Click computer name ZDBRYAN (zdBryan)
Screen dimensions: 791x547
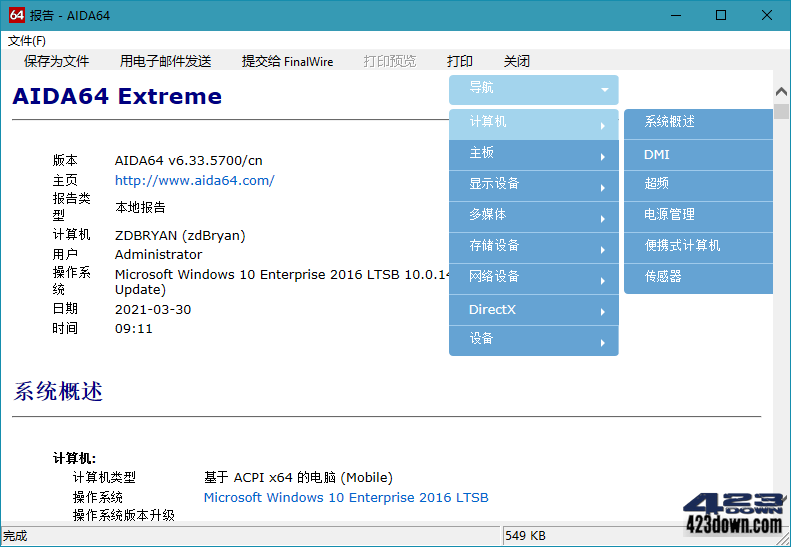coord(180,236)
